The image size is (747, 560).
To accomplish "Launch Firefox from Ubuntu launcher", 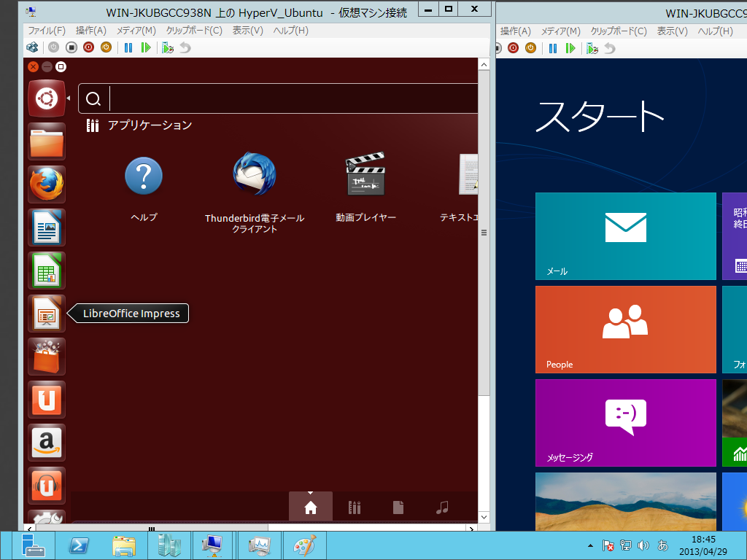I will click(47, 184).
